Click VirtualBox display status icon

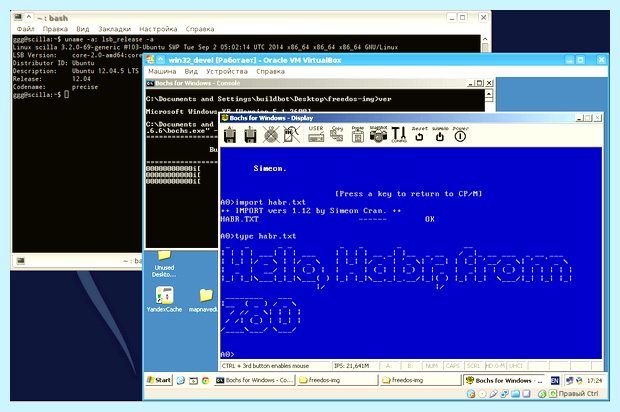526,394
